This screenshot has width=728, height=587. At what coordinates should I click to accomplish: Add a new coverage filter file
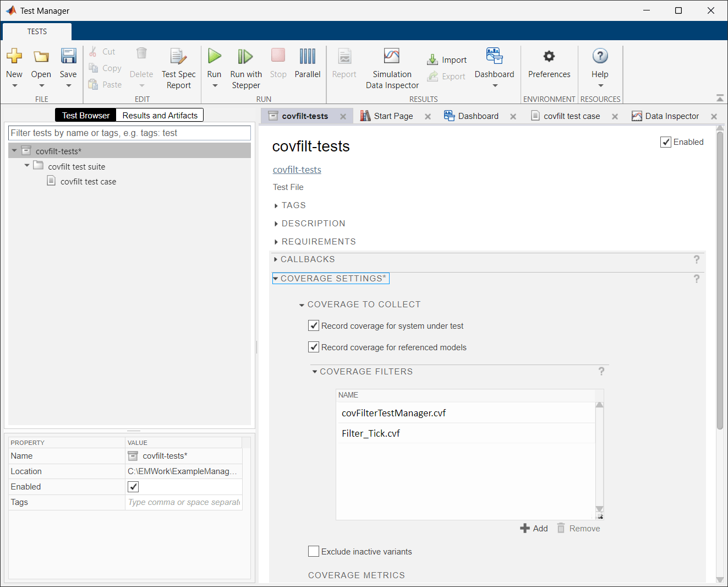pyautogui.click(x=533, y=528)
